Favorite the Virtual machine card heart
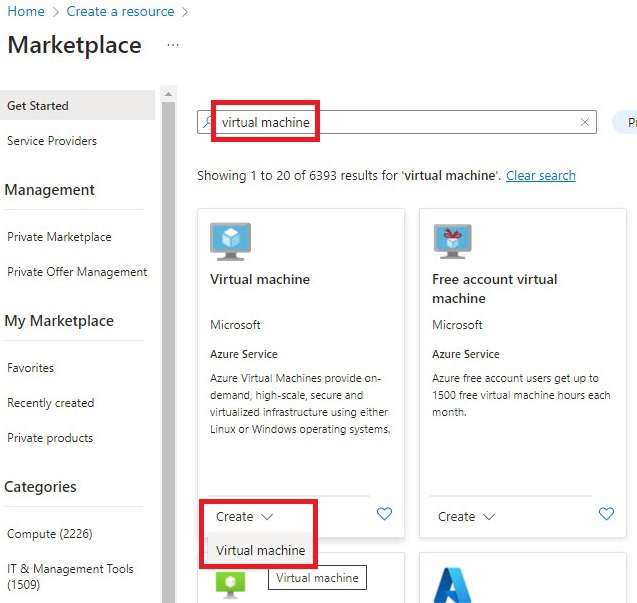The height and width of the screenshot is (603, 637). (384, 514)
